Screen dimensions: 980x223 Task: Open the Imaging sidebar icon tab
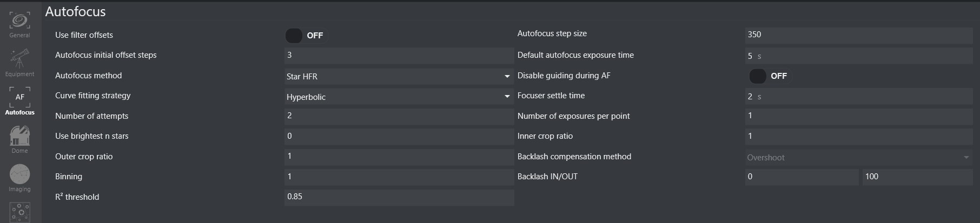[x=19, y=178]
